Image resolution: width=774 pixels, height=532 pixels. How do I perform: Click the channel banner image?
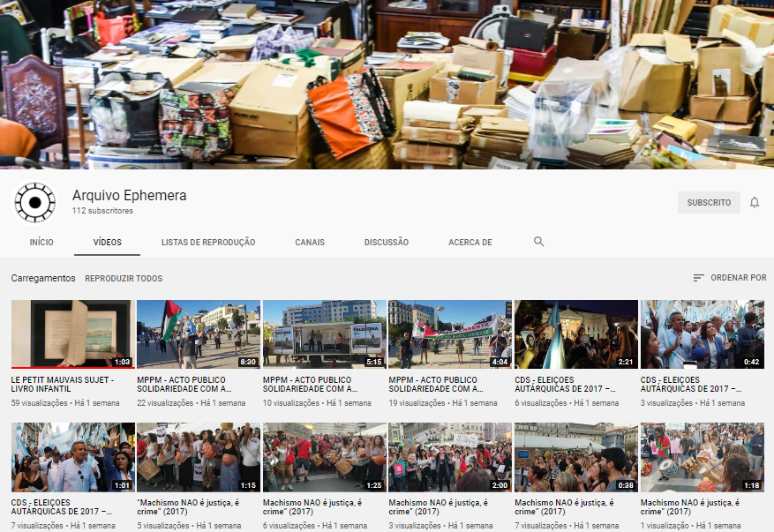(387, 85)
